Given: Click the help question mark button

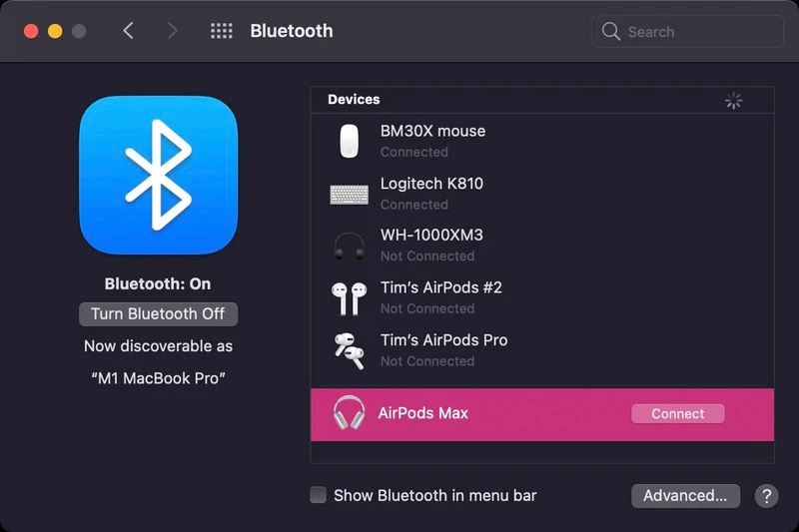Looking at the screenshot, I should [x=766, y=496].
